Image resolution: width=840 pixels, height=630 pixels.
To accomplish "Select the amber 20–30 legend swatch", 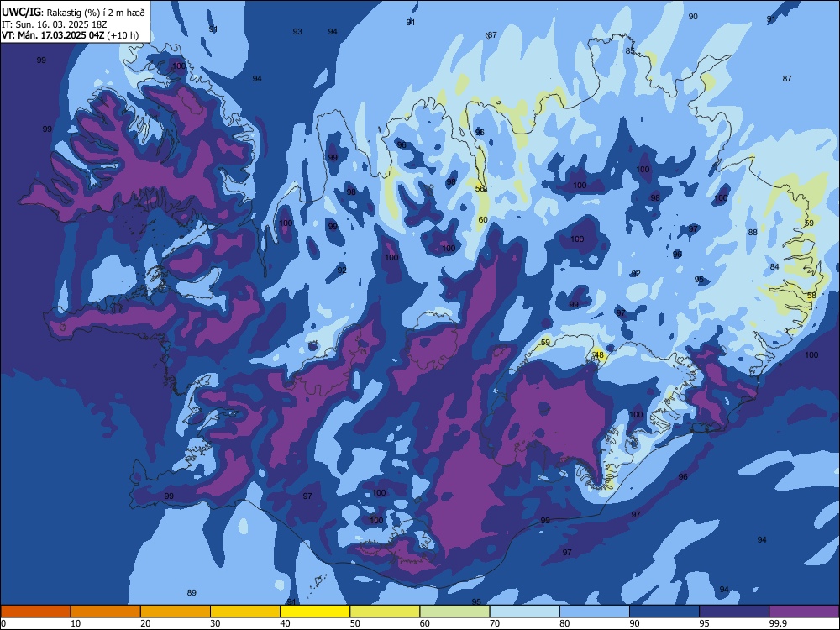I will click(x=176, y=612).
